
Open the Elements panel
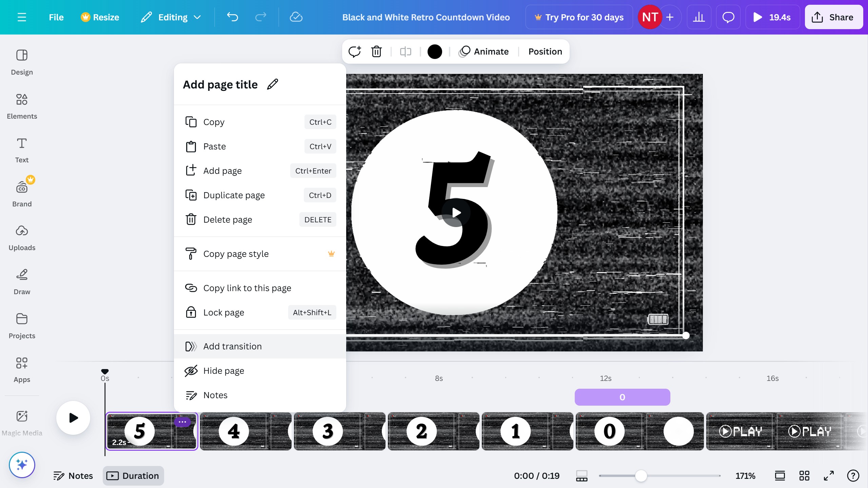pos(22,106)
